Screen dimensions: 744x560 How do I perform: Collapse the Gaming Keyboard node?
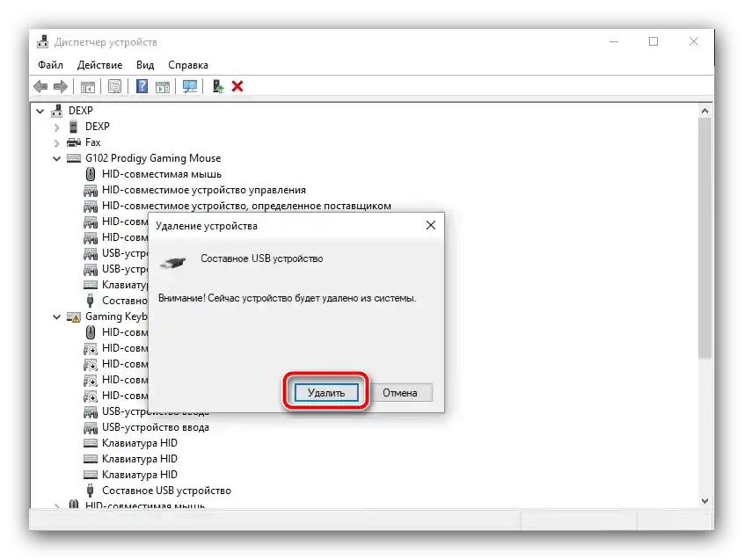[x=57, y=316]
